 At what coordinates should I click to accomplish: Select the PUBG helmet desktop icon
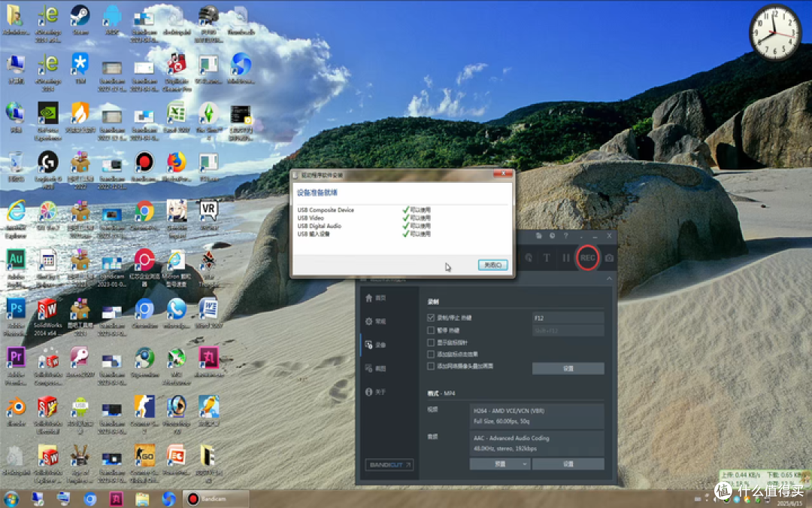208,23
